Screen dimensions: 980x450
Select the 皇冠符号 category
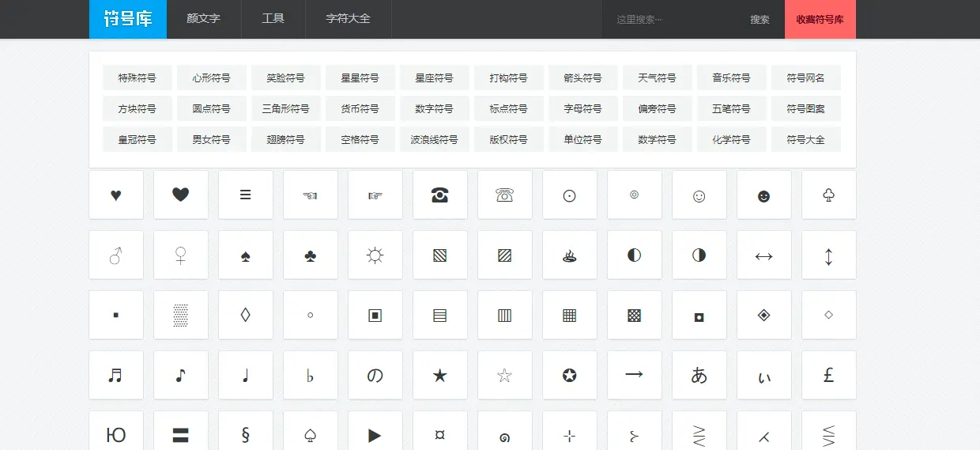(138, 139)
